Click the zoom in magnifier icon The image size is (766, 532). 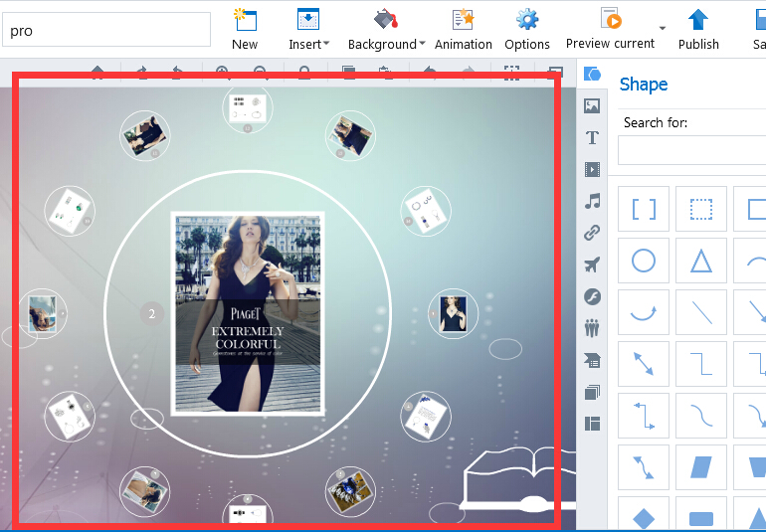[x=222, y=73]
